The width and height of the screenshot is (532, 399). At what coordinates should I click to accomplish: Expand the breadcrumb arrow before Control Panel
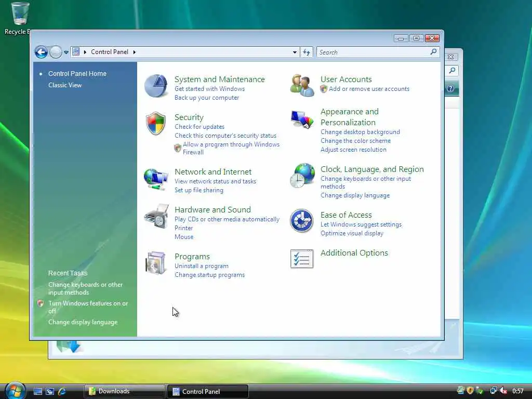pyautogui.click(x=85, y=52)
